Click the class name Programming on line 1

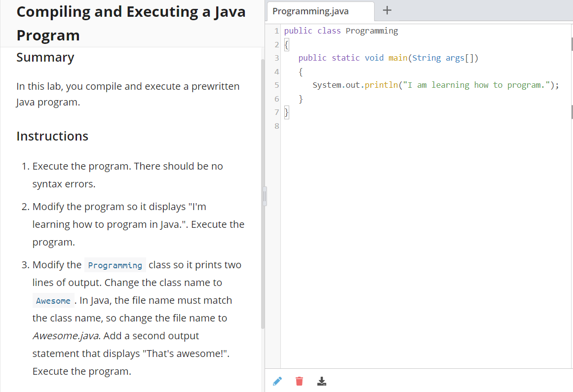[x=372, y=31]
